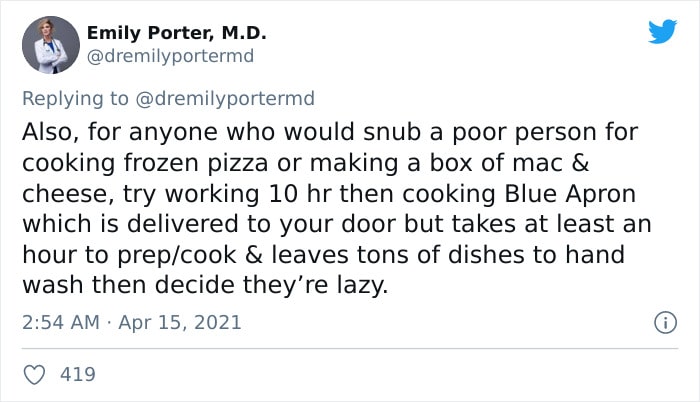Click the opening word Also in tweet
This screenshot has width=700, height=402.
(50, 132)
